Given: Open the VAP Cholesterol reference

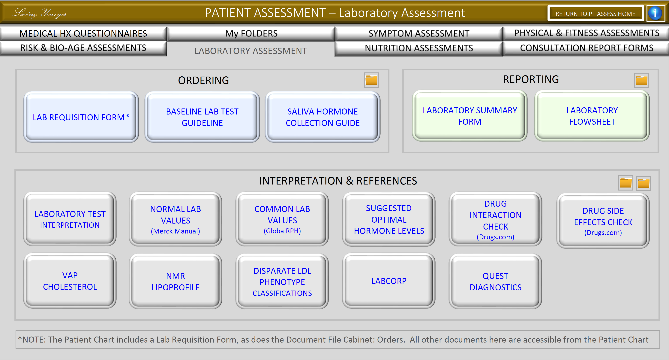Looking at the screenshot, I should pyautogui.click(x=70, y=281).
